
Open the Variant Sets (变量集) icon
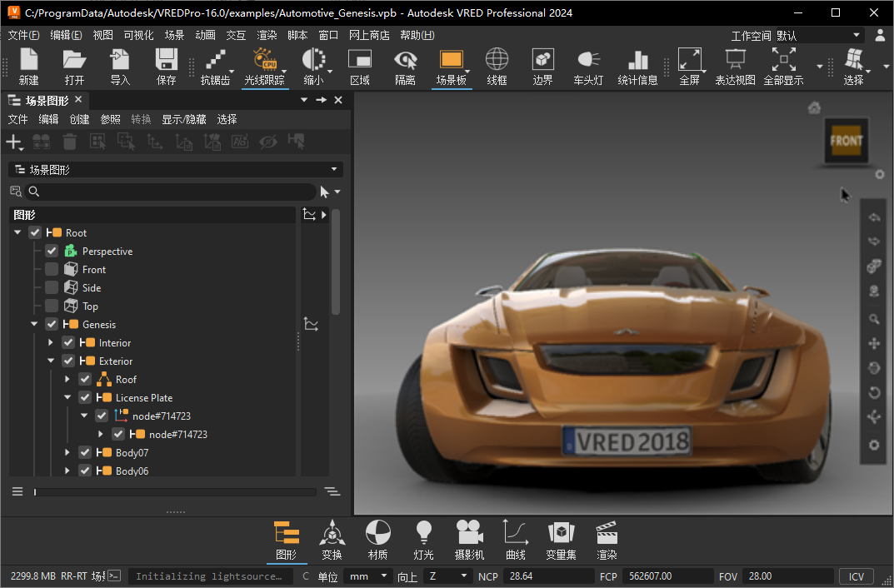point(561,532)
